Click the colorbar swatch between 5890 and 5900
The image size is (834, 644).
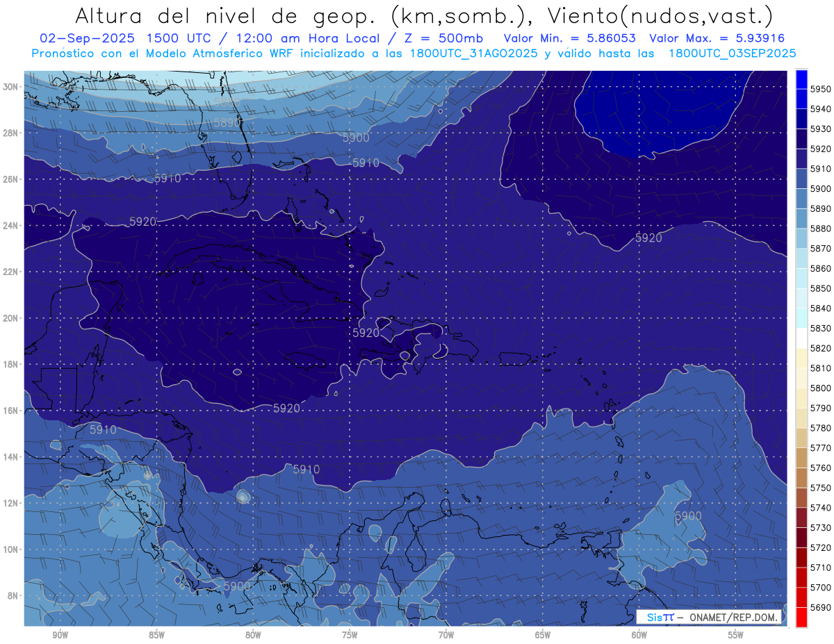(801, 199)
